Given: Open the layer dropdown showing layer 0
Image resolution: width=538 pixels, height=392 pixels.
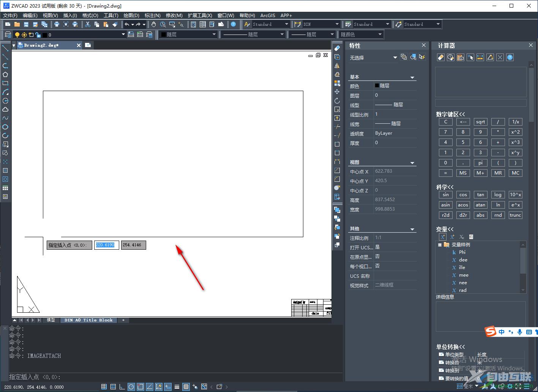Looking at the screenshot, I should [x=123, y=35].
